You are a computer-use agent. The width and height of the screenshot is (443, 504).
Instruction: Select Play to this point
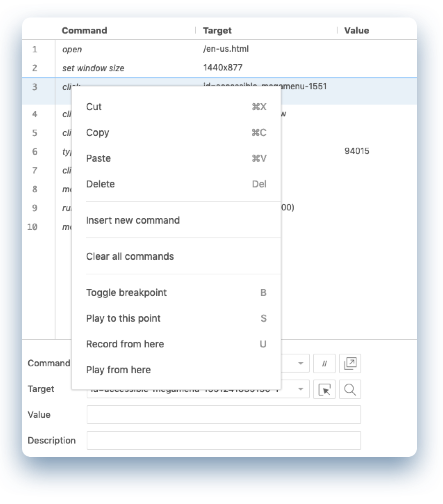point(176,318)
